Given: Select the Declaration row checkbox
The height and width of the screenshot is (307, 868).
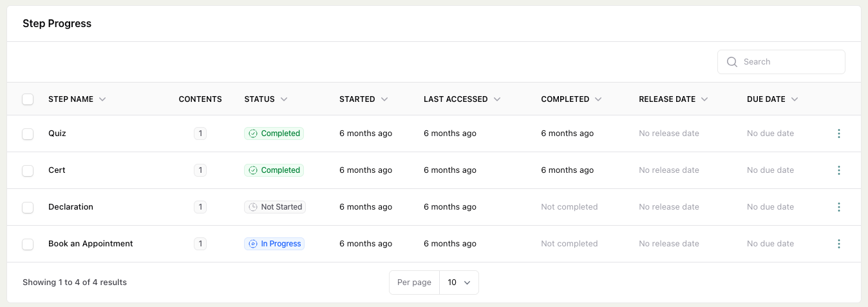Looking at the screenshot, I should [28, 207].
